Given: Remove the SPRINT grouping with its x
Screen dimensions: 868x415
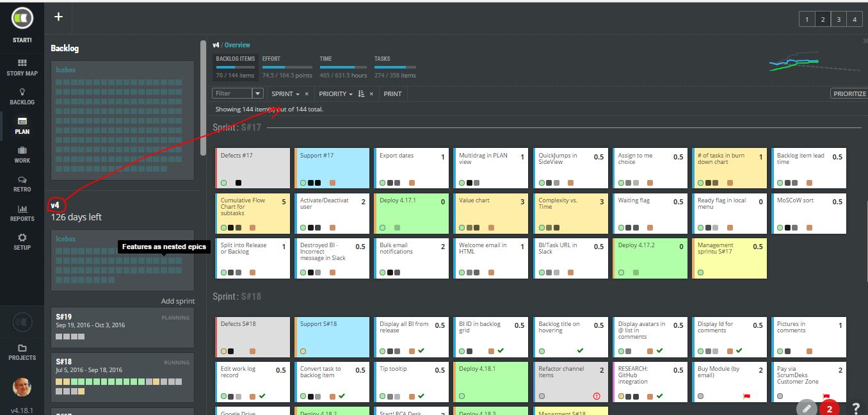Looking at the screenshot, I should pyautogui.click(x=307, y=94).
